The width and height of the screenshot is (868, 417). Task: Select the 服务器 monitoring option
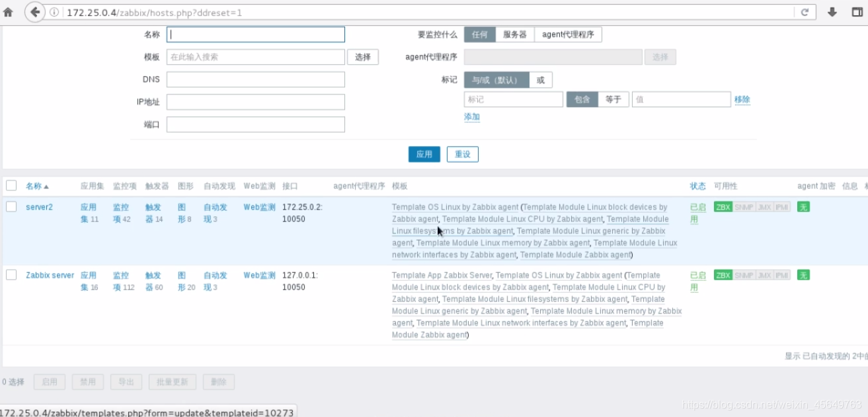[x=515, y=35]
